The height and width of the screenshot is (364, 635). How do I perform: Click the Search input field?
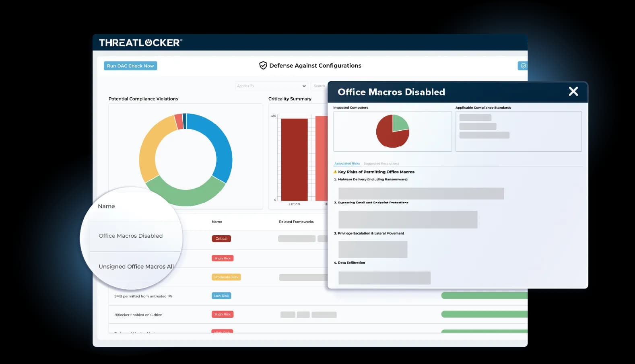click(x=320, y=86)
